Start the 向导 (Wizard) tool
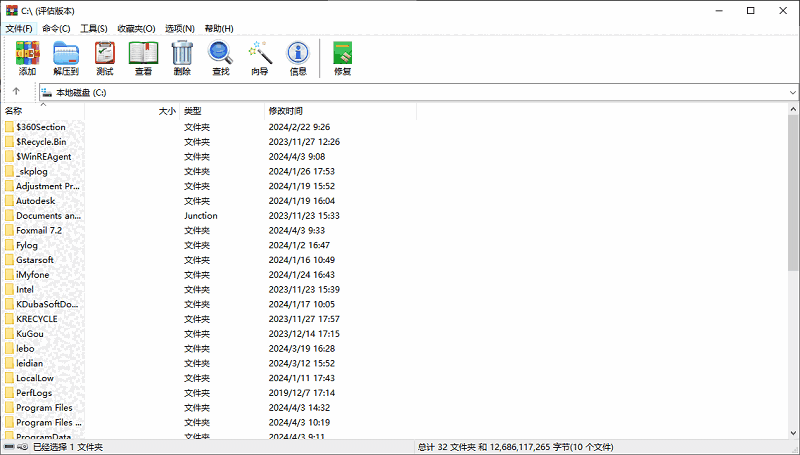The image size is (800, 455). tap(260, 58)
